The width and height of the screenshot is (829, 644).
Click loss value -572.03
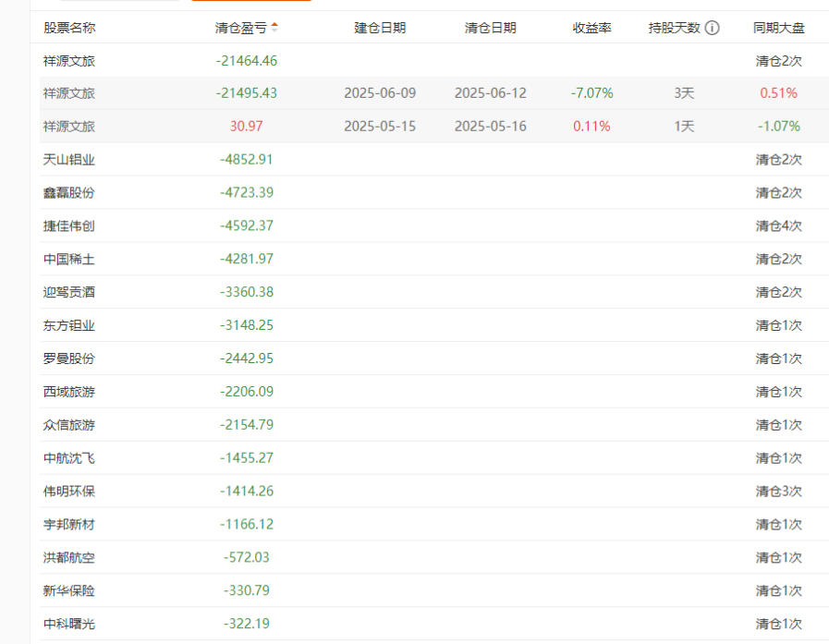pos(247,557)
